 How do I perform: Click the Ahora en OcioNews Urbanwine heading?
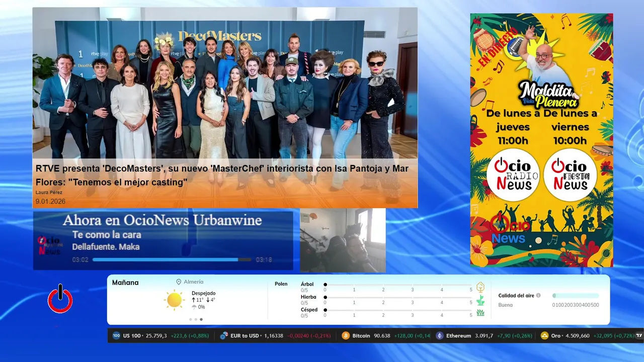coord(162,220)
